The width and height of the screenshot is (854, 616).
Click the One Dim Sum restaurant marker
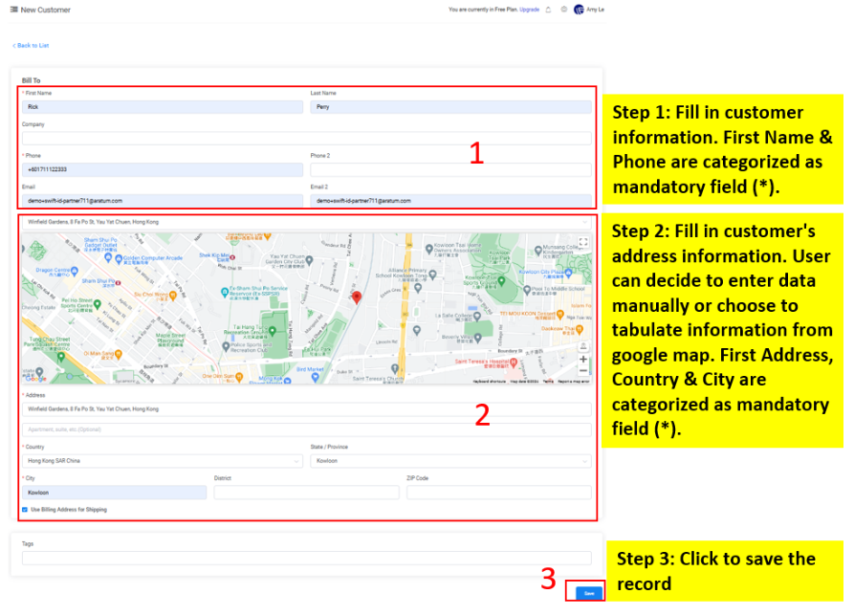click(238, 377)
